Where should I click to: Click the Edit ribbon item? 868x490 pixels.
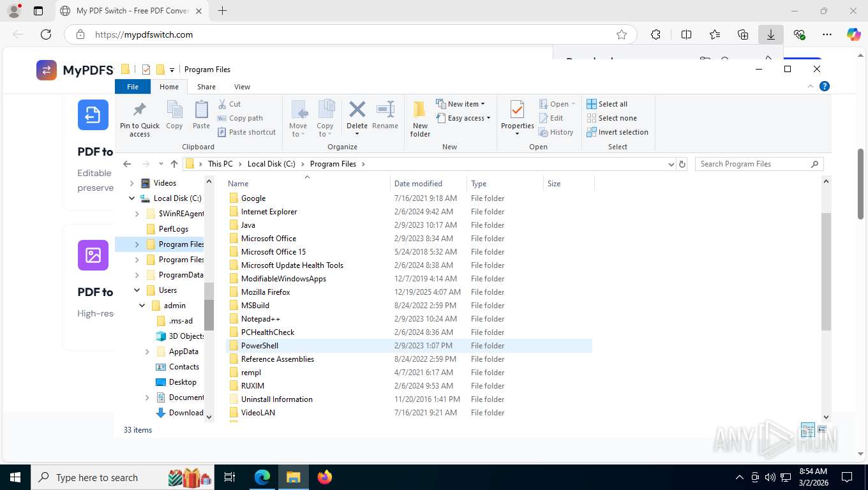(551, 118)
